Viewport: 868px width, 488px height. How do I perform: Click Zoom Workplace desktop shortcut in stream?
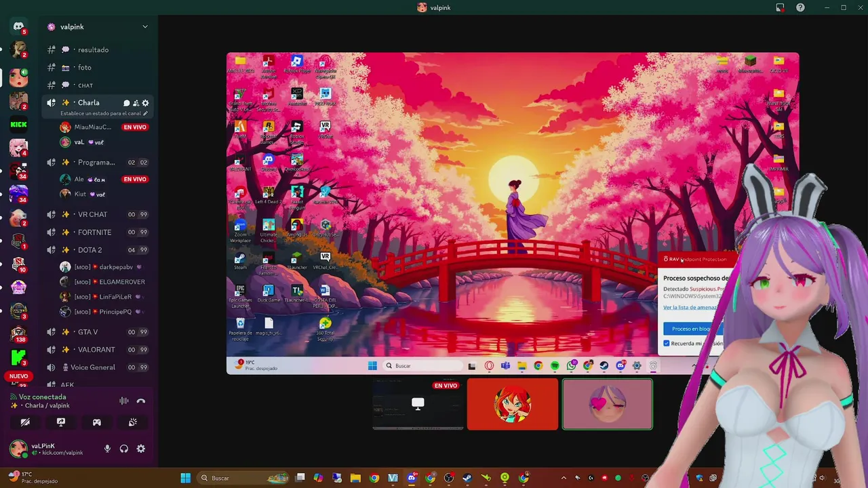point(240,230)
